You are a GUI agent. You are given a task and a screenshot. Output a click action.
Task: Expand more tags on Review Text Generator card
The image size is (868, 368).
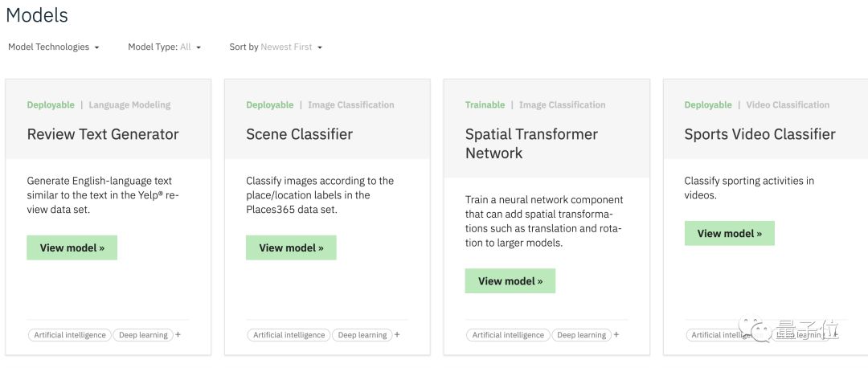tap(178, 334)
